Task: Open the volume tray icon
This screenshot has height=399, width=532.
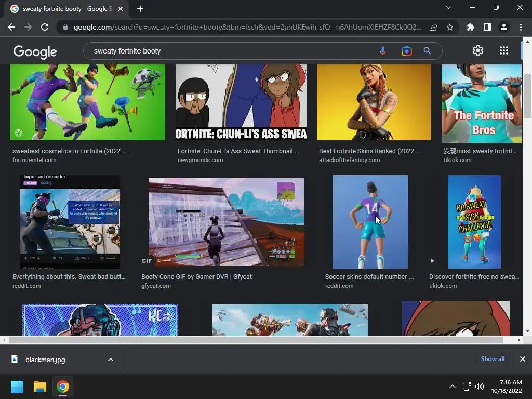Action: [x=480, y=387]
